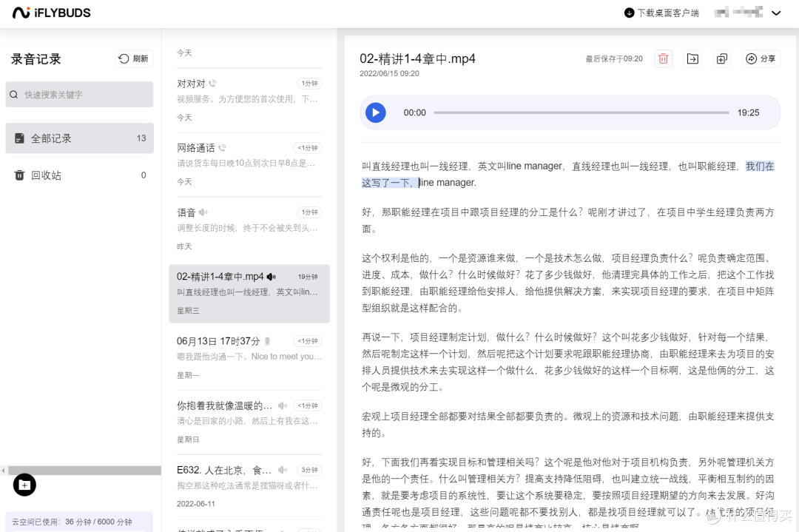
Task: Click the paragraph starting 宏观上项目经理
Action: click(x=567, y=425)
